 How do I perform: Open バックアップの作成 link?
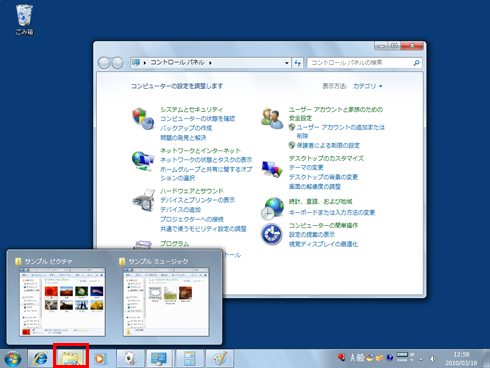pyautogui.click(x=186, y=128)
